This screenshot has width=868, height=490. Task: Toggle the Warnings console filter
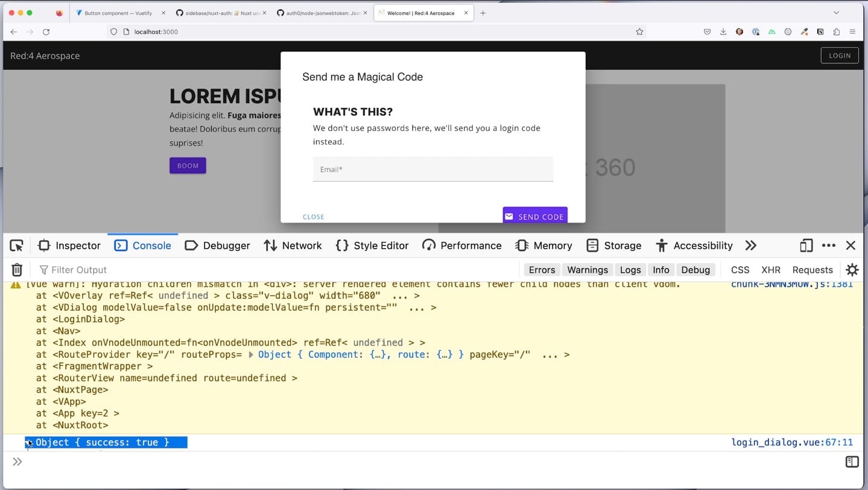(587, 270)
